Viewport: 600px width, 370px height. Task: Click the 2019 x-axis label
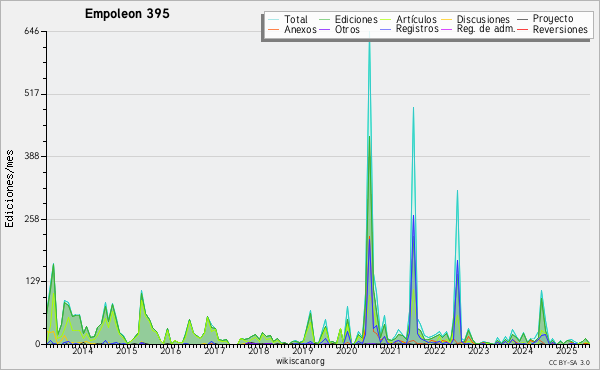tap(303, 350)
